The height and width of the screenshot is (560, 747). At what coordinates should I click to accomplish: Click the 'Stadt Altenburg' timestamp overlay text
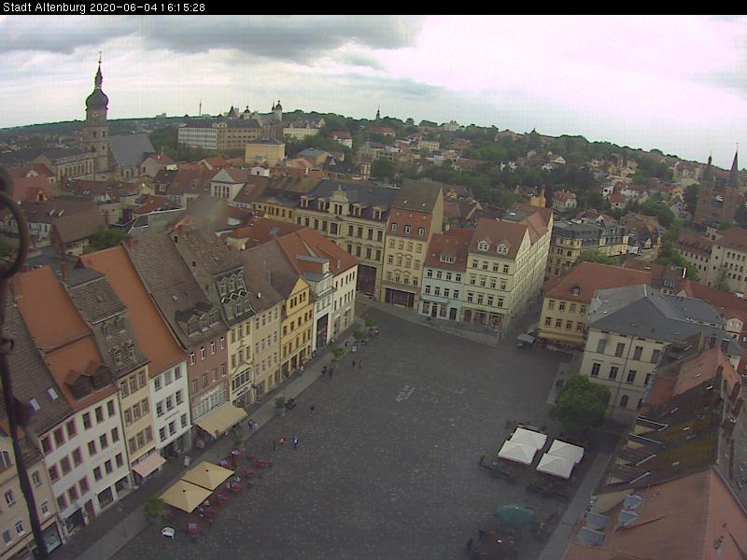tap(104, 7)
